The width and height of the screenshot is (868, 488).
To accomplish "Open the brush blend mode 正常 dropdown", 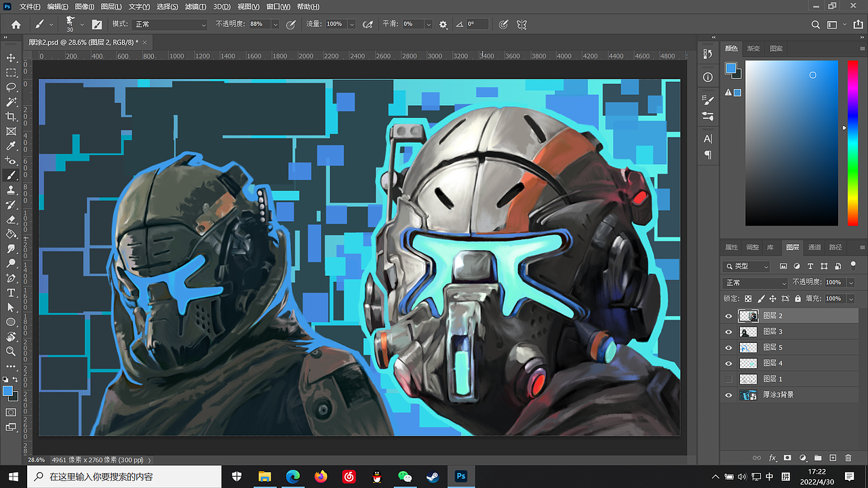I will pyautogui.click(x=170, y=24).
